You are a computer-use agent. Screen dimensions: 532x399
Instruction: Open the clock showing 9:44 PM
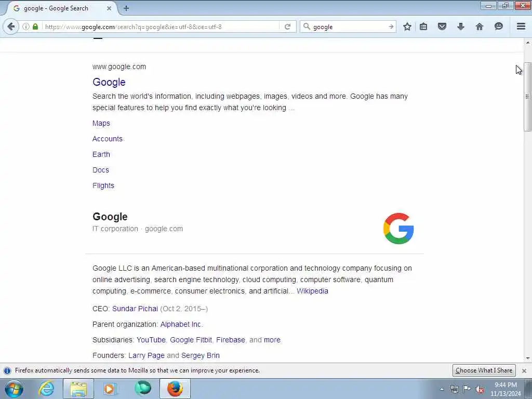[506, 389]
